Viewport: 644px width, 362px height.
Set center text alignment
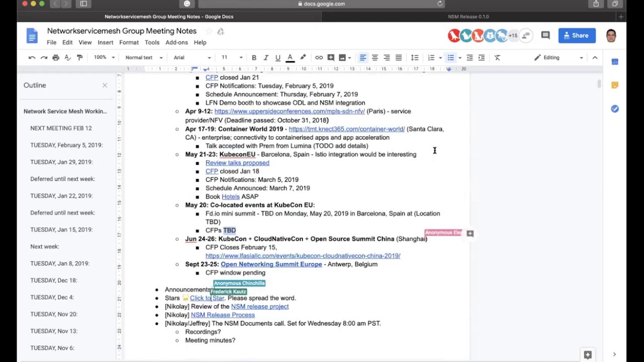tap(375, 57)
